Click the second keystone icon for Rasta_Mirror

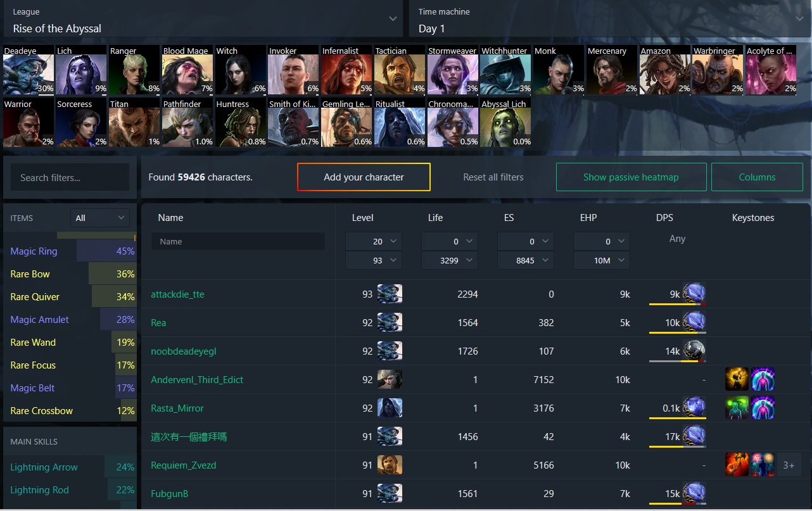tap(763, 408)
